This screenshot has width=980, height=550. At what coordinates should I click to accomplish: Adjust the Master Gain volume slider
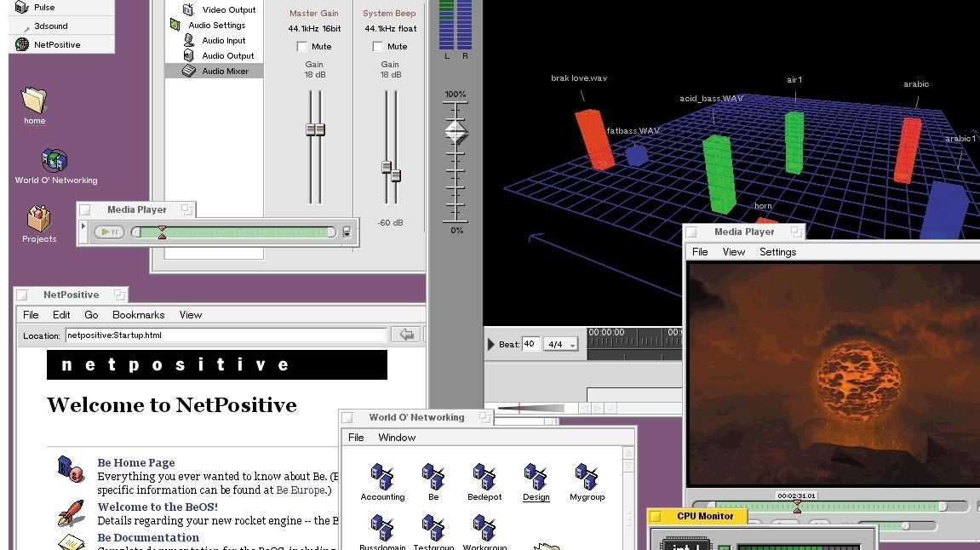[x=314, y=128]
